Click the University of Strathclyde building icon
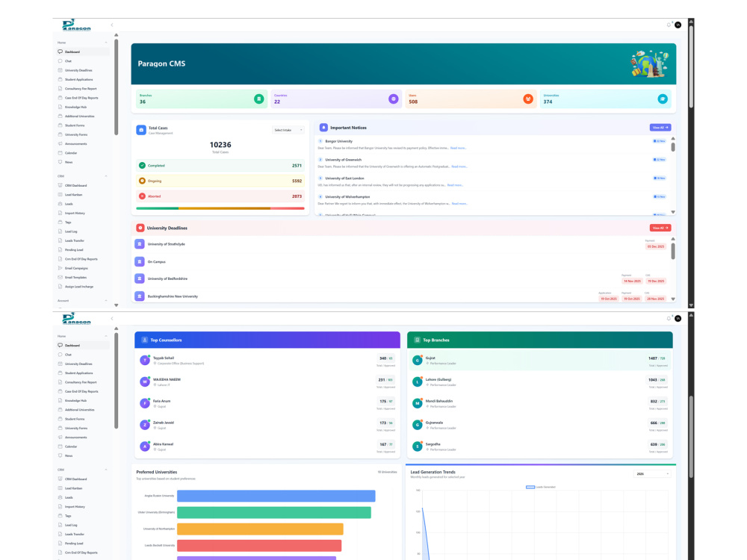The height and width of the screenshot is (560, 747). coord(140,244)
